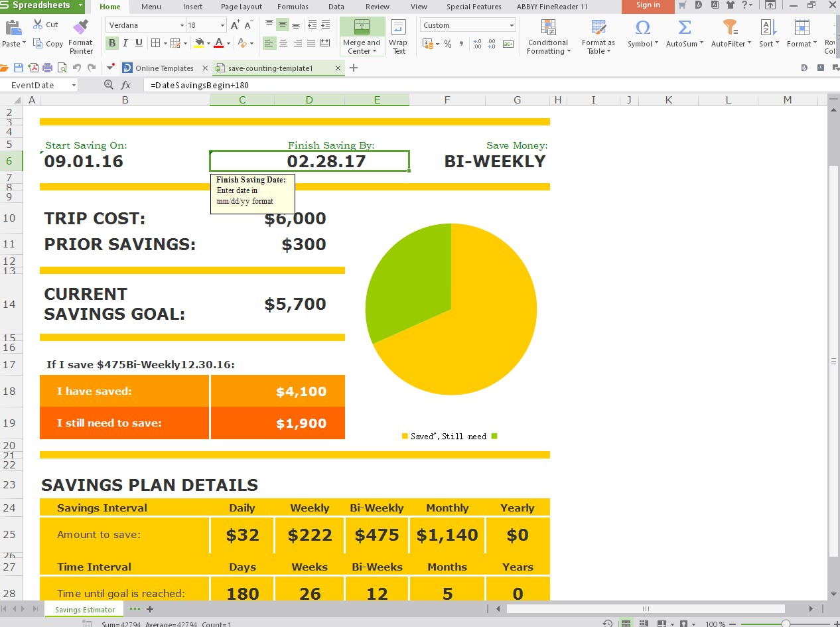The width and height of the screenshot is (840, 627).
Task: Click the vertical scrollbar down arrow
Action: point(833,594)
